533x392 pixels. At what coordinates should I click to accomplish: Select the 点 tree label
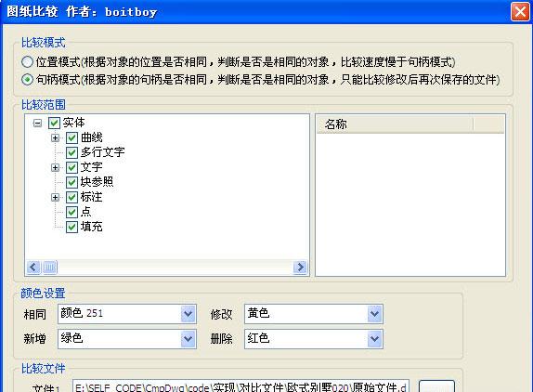[86, 212]
